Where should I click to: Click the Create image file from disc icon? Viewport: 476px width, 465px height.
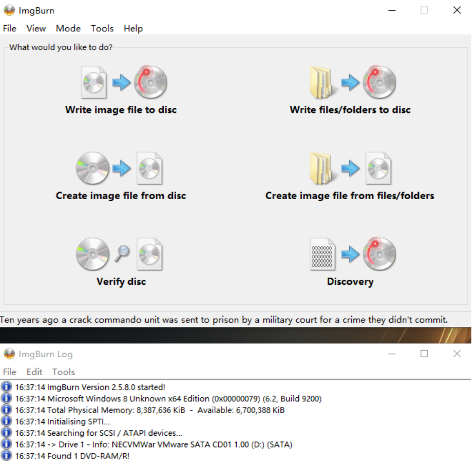click(x=119, y=168)
